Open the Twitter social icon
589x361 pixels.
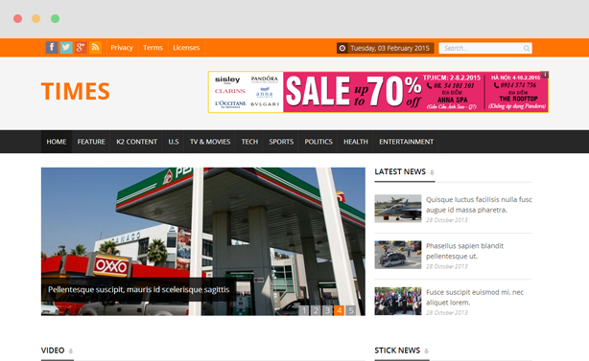pos(66,48)
